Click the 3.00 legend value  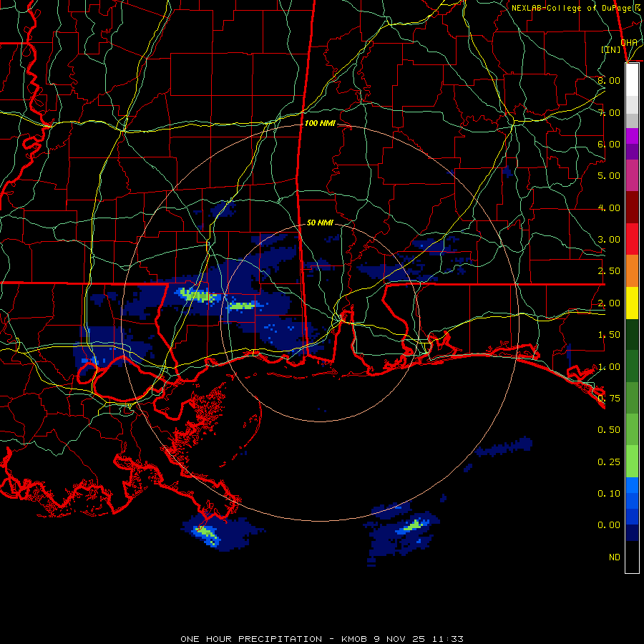point(609,240)
